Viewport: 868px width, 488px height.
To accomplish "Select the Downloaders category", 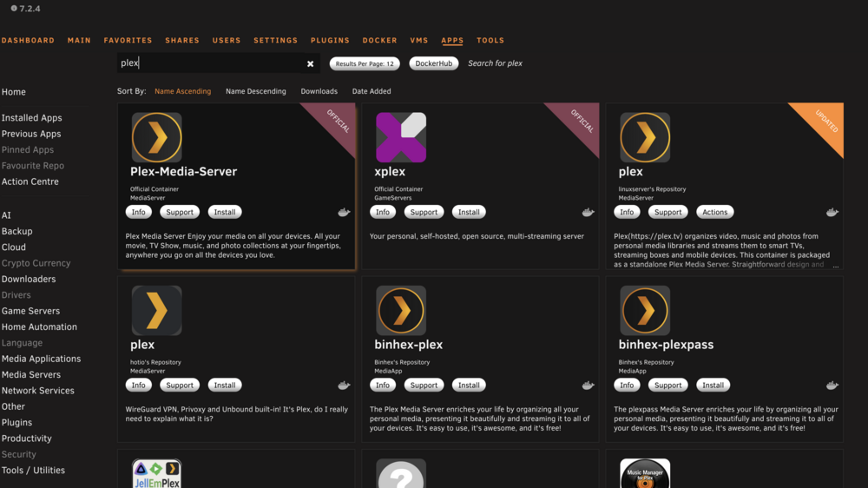I will 29,280.
